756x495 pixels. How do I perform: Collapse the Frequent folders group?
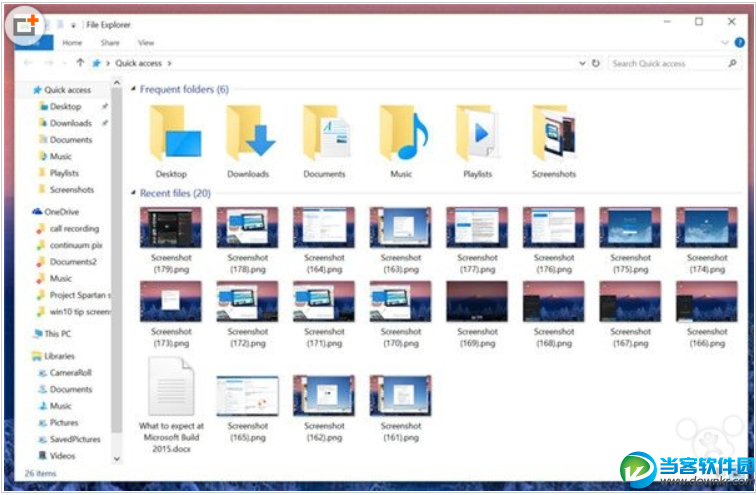tap(133, 89)
